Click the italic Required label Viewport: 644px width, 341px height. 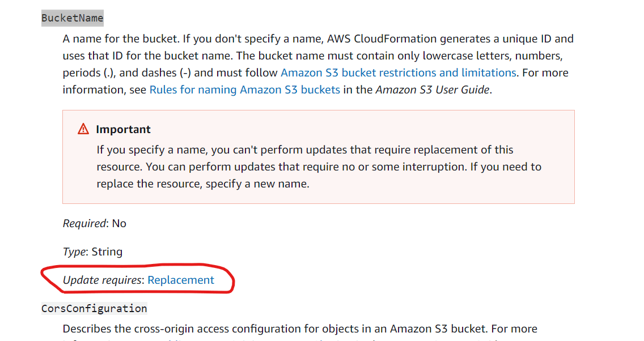(x=84, y=223)
